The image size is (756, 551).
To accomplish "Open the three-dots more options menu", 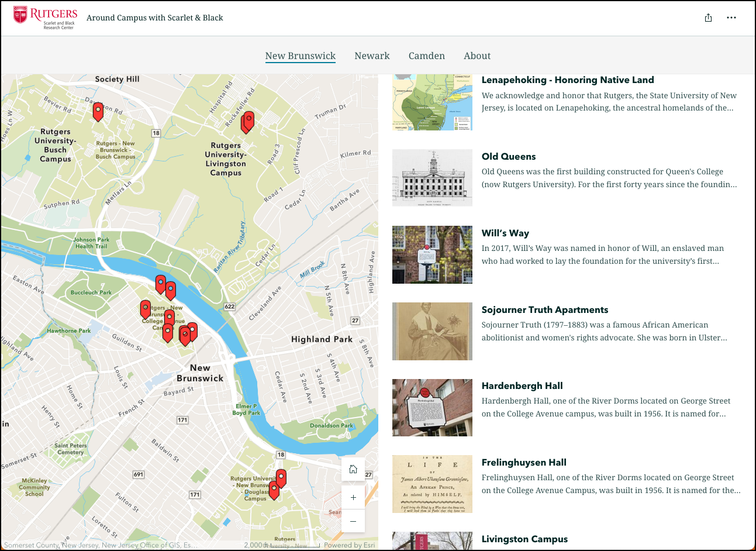I will pos(731,18).
